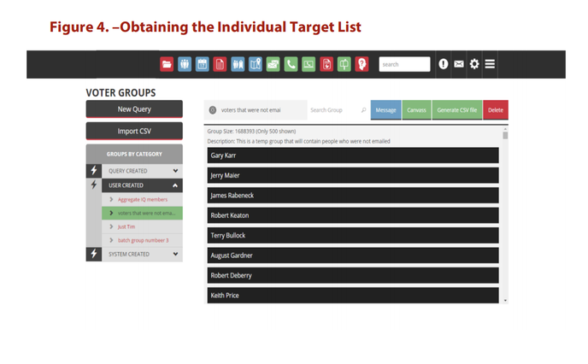Click the New Query button
588x364 pixels.
tap(134, 109)
